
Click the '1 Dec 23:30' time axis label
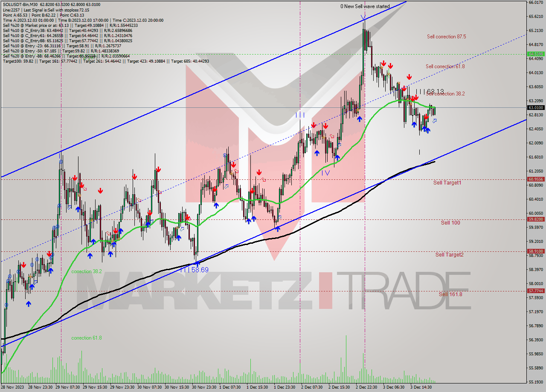point(285,388)
